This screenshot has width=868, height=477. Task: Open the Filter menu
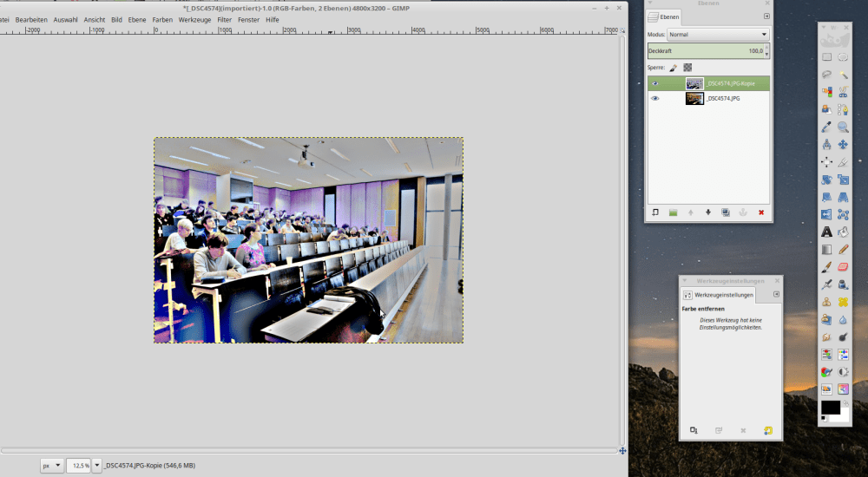pos(225,19)
